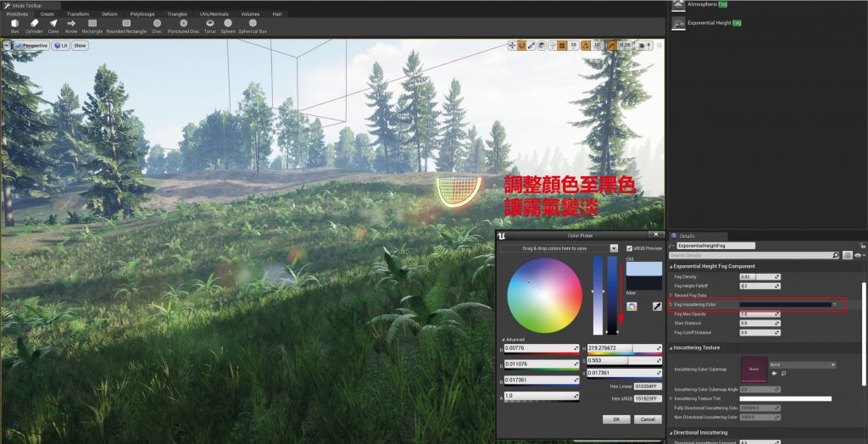Confirm color with the OK button
The image size is (868, 444).
[617, 419]
